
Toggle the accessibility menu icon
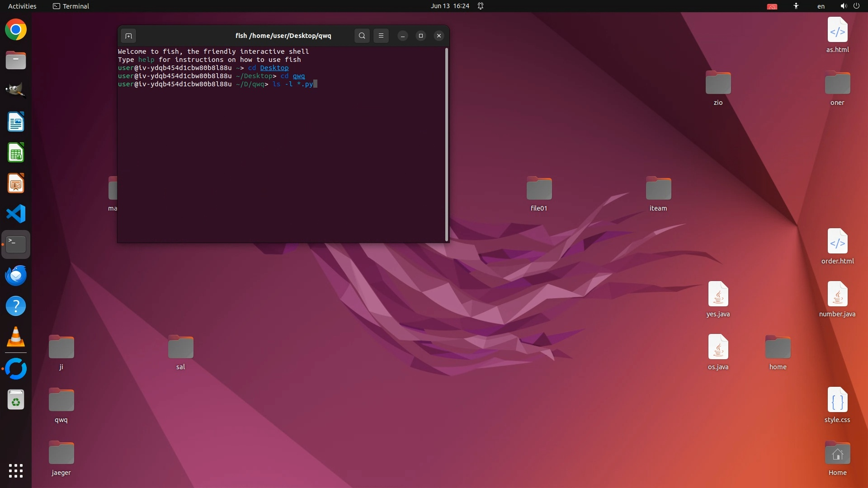[796, 6]
